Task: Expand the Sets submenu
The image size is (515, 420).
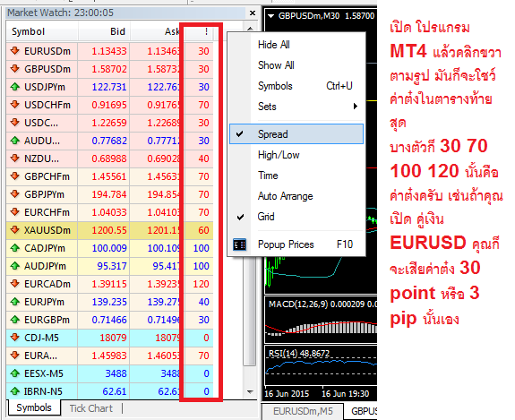Action: [x=296, y=107]
